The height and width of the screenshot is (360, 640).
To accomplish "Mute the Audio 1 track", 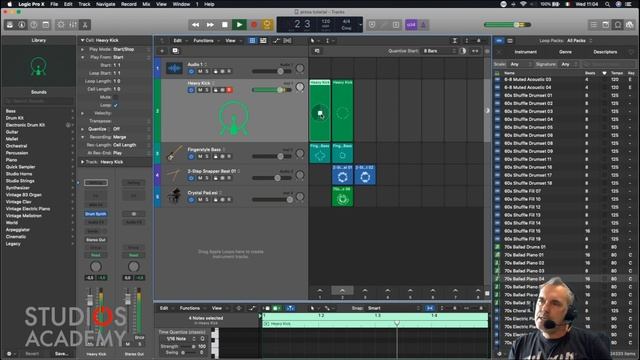I will tap(200, 71).
